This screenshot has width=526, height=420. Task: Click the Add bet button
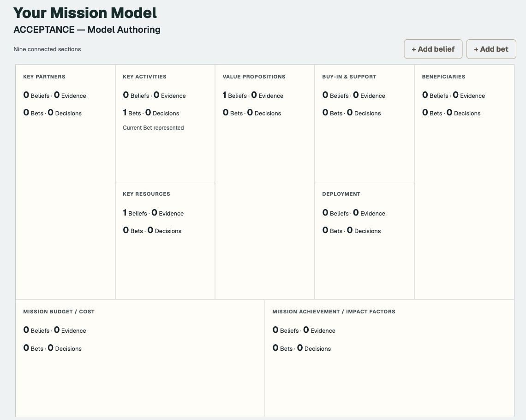pyautogui.click(x=491, y=49)
